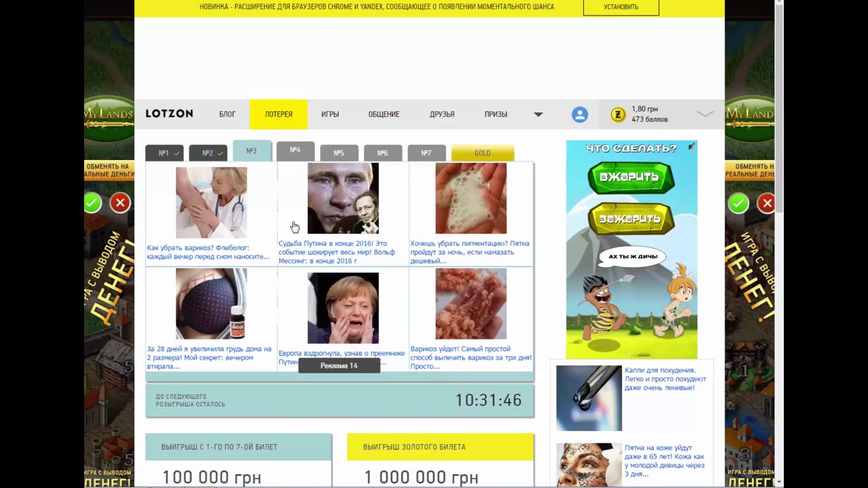Click the 100 000 грн prize amount
Image resolution: width=868 pixels, height=488 pixels.
pyautogui.click(x=212, y=477)
